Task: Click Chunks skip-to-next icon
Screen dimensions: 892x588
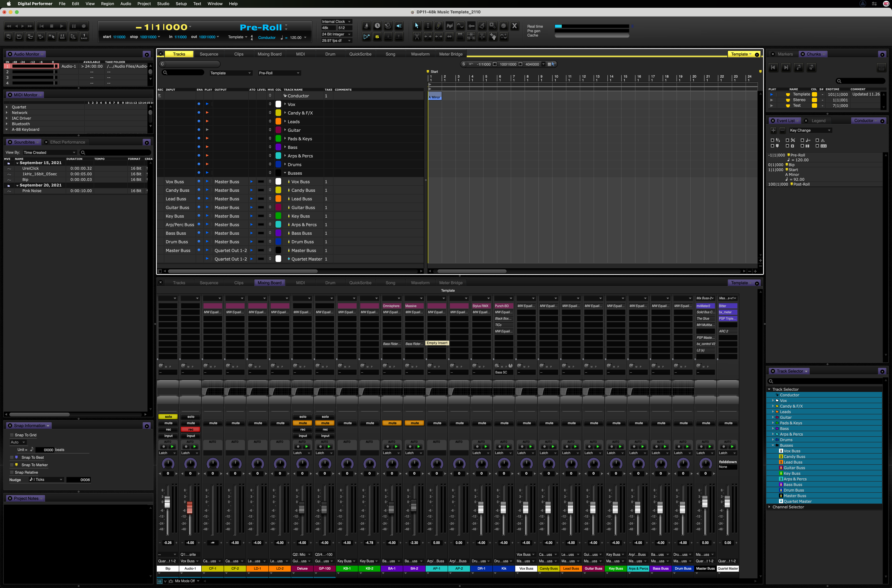Action: click(786, 68)
